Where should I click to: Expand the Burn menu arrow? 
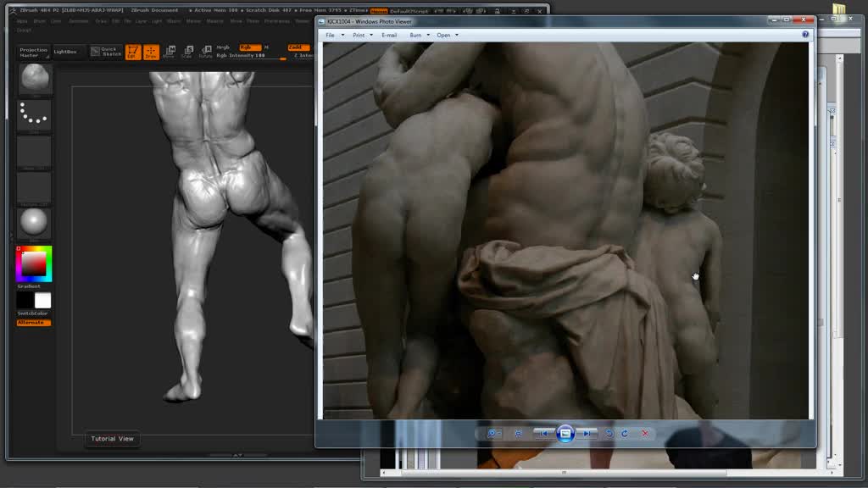(x=428, y=35)
